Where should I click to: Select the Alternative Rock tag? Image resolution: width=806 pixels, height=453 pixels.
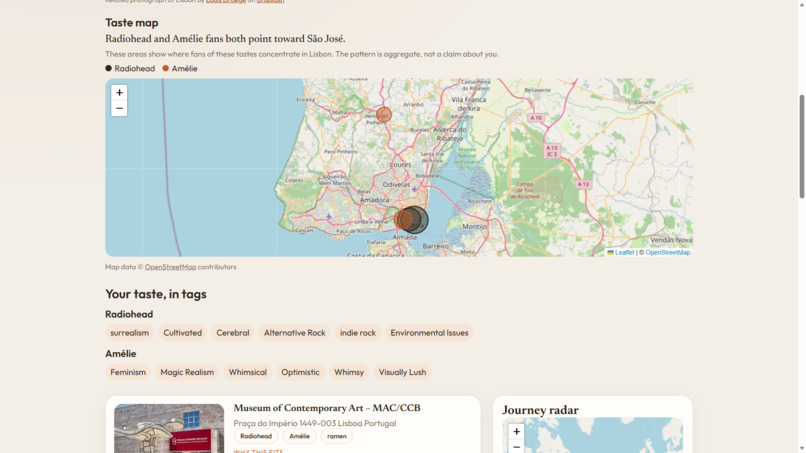pos(295,333)
